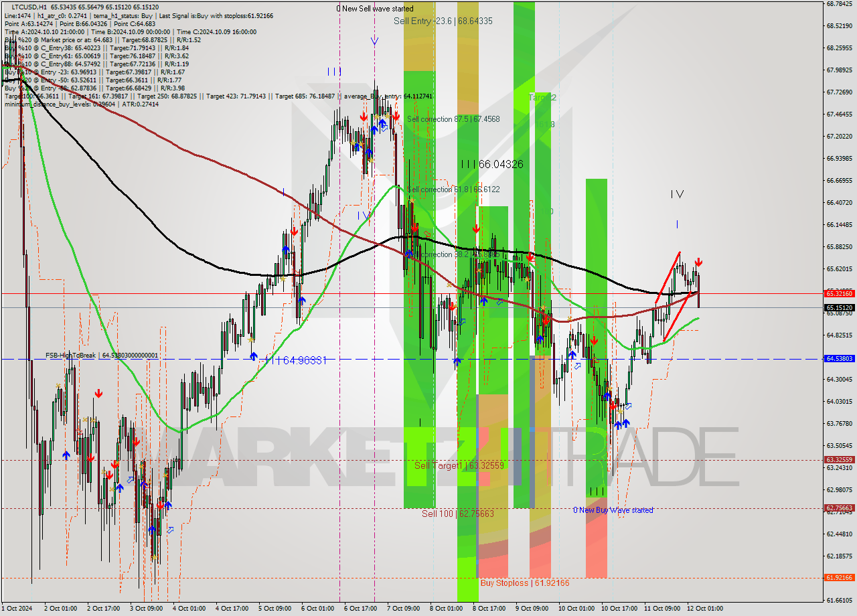Click the 'Sell 100 | 62.75663' label
Viewport: 857px width, 616px height.
pos(458,514)
